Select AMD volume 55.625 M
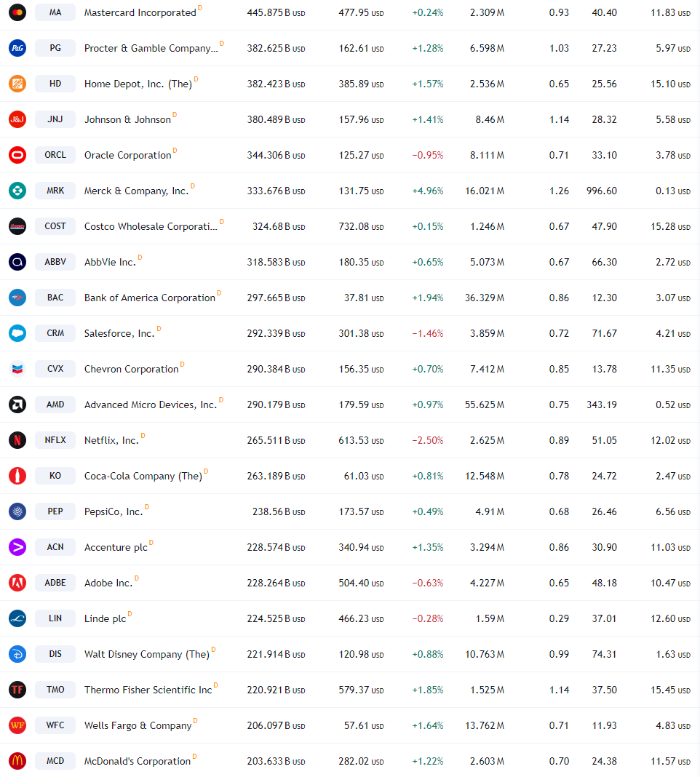This screenshot has width=700, height=777. coord(485,405)
